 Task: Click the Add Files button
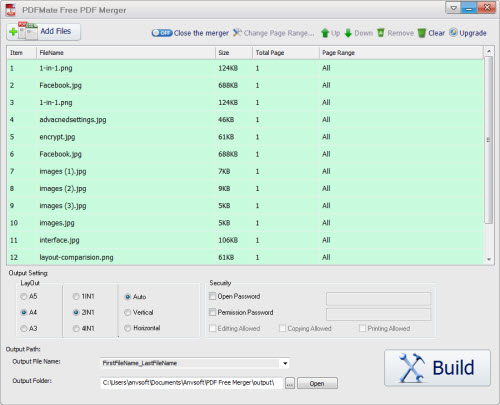point(43,32)
